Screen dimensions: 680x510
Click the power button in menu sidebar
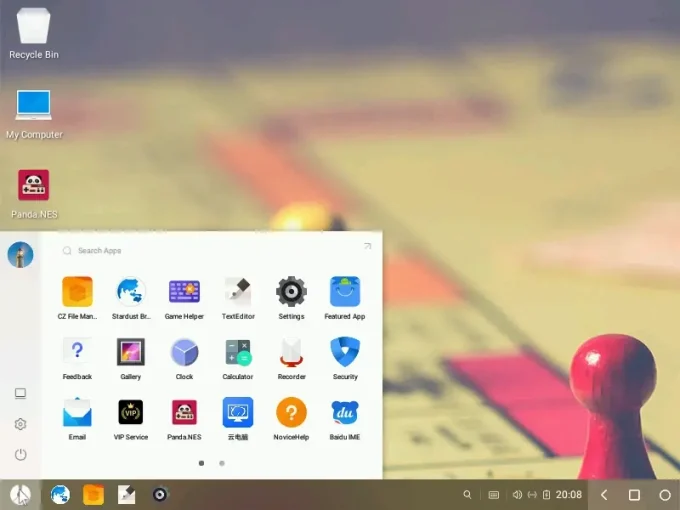[20, 455]
